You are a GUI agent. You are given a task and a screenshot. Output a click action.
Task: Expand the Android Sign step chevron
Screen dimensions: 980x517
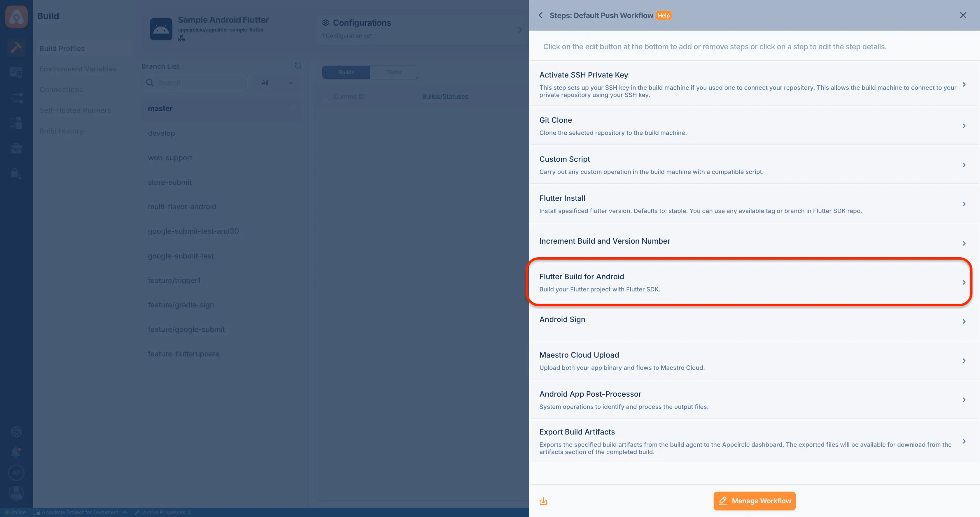tap(964, 322)
